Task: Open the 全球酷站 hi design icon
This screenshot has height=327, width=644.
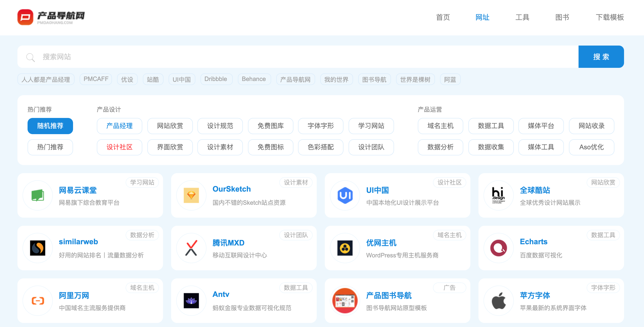Action: [x=499, y=195]
